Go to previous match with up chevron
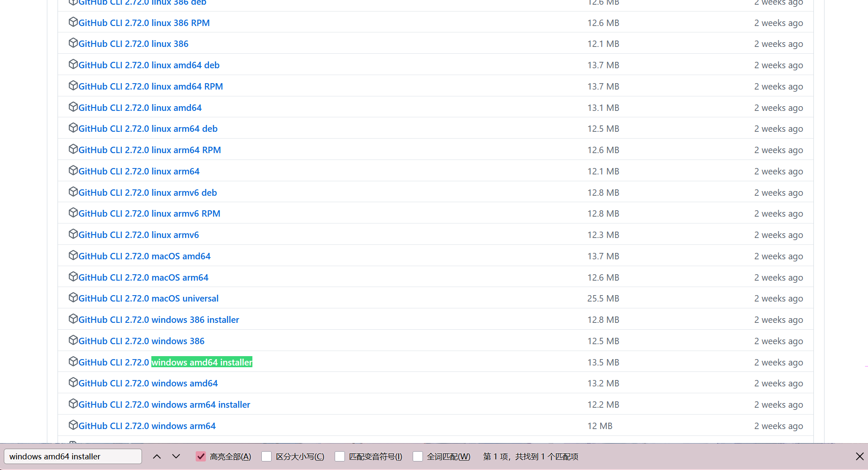Image resolution: width=868 pixels, height=470 pixels. [157, 456]
